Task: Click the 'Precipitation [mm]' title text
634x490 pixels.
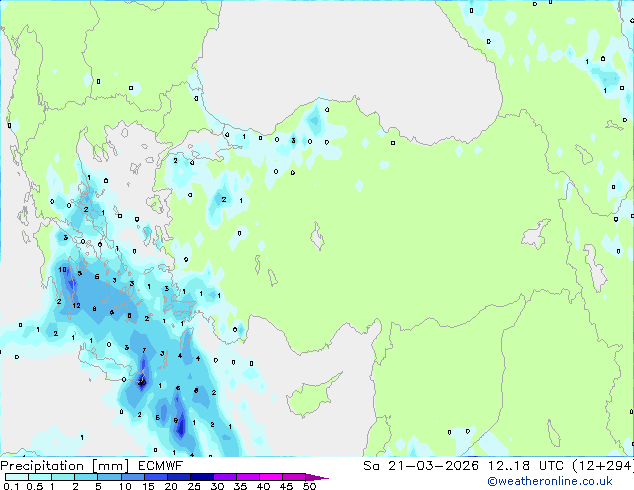Action: [x=65, y=466]
